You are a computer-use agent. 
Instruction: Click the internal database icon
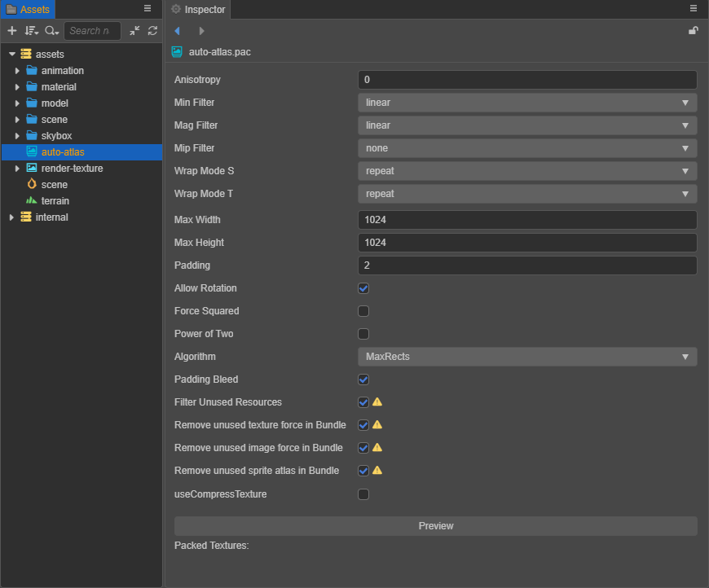(26, 217)
